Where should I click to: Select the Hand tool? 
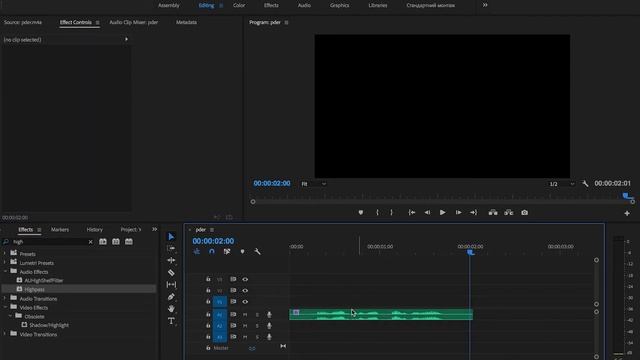point(171,309)
